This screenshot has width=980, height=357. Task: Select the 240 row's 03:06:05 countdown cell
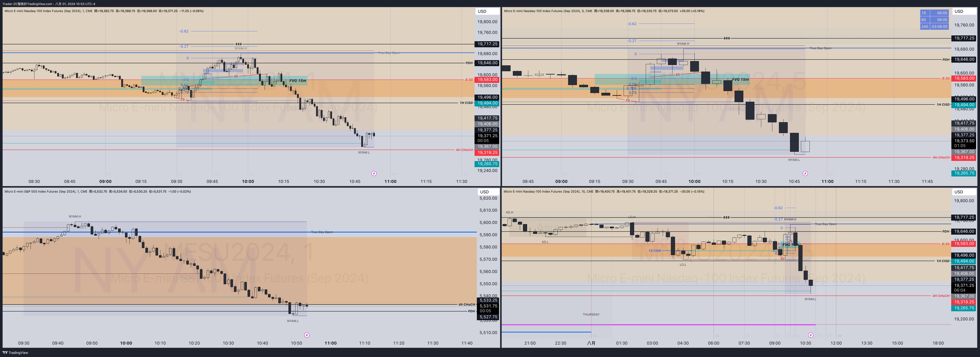(939, 27)
